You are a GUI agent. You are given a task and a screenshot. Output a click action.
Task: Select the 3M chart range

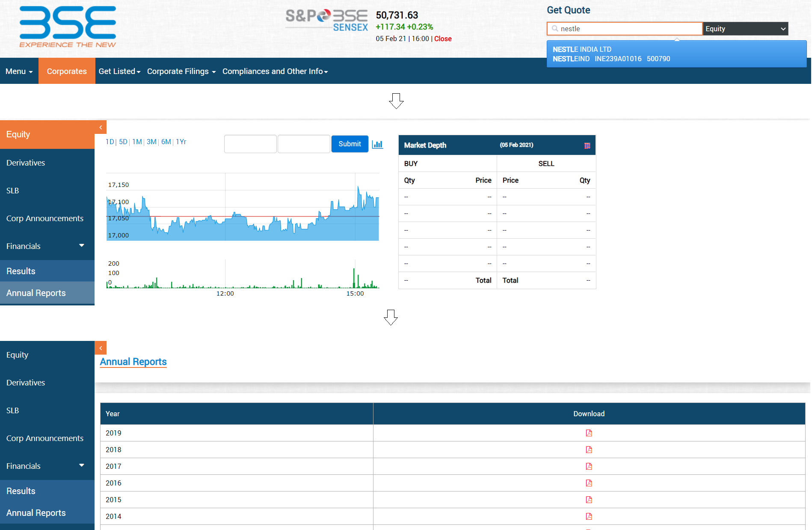point(151,142)
